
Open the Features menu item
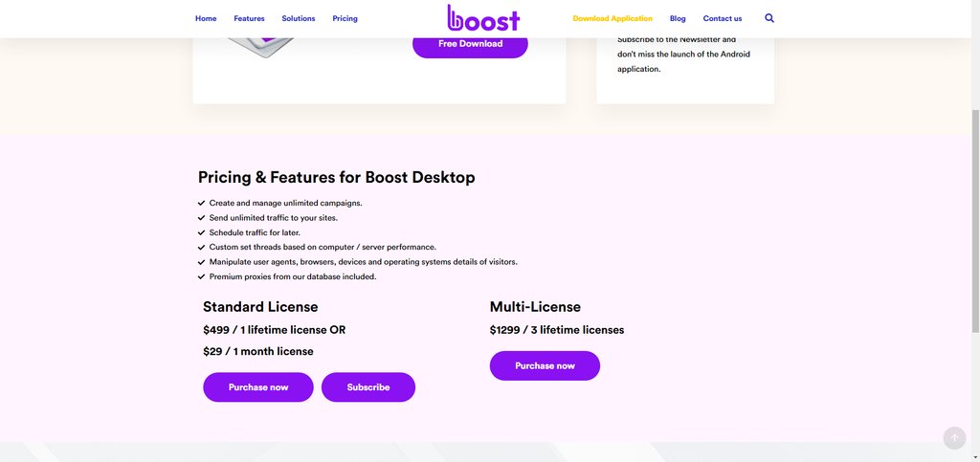250,19
